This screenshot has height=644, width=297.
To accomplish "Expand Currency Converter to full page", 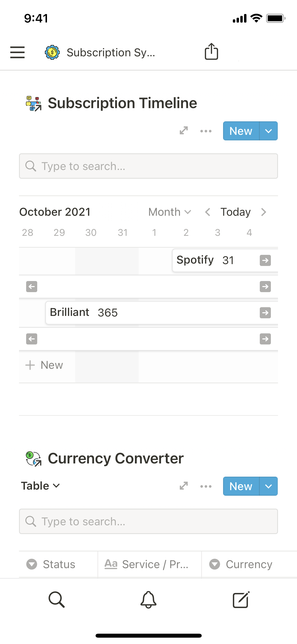I will click(x=184, y=486).
